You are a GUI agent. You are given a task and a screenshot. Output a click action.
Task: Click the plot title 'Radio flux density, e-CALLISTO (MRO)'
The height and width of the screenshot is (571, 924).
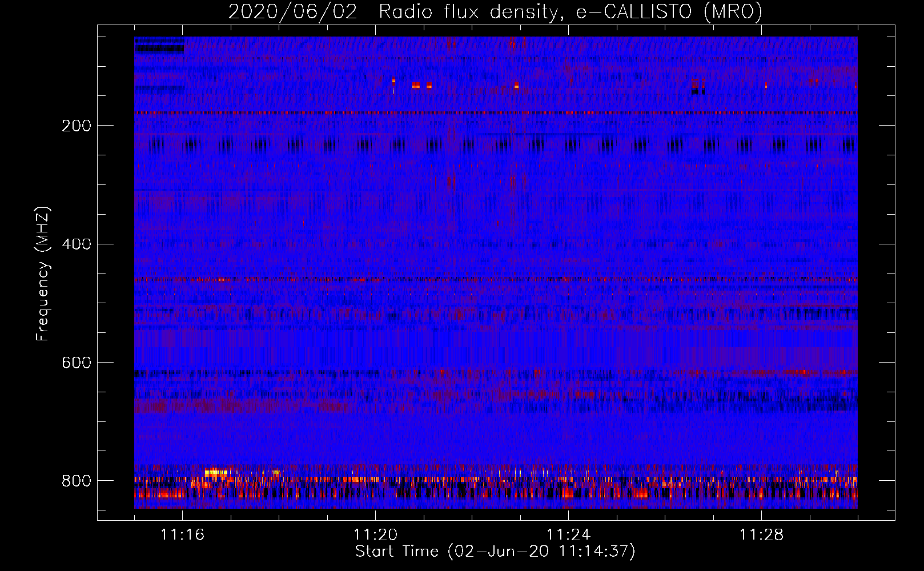[x=571, y=11]
